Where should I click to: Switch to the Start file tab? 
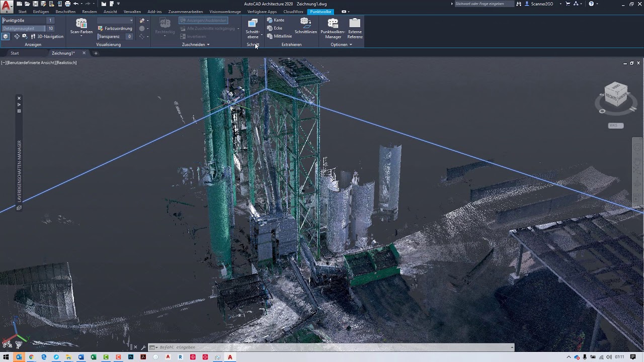pyautogui.click(x=15, y=53)
